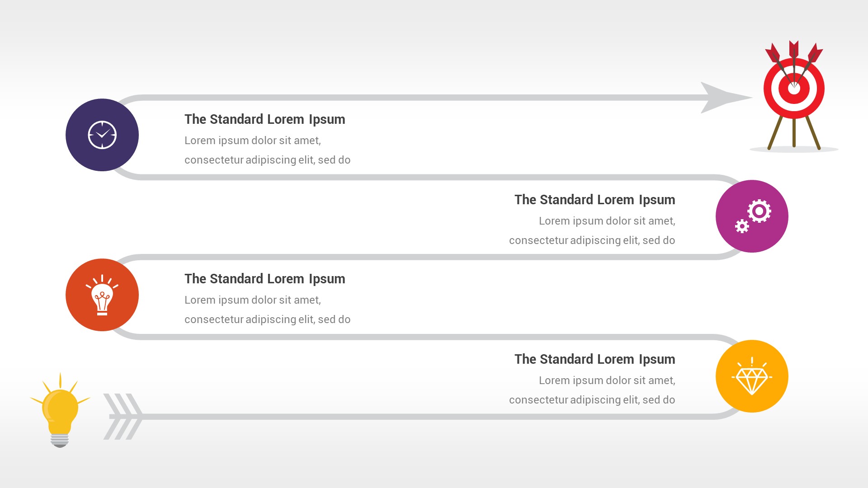Select "consectetur adipiscing elit" line beside the gears icon
This screenshot has height=488, width=868.
[x=592, y=240]
